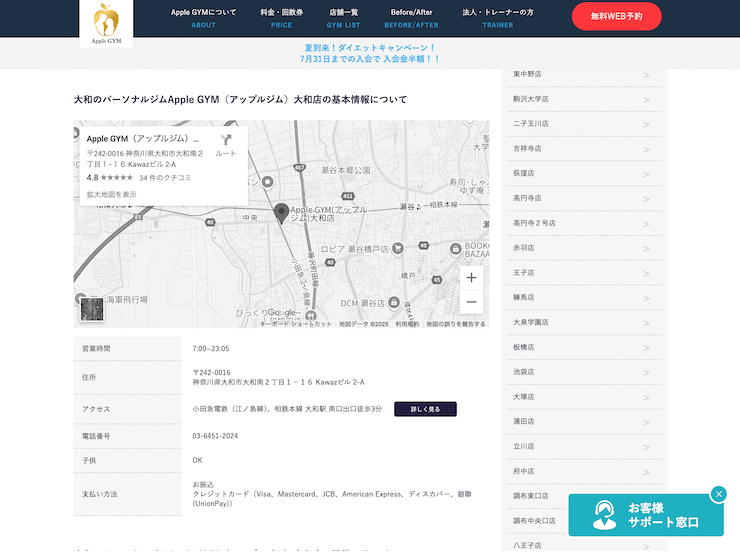The width and height of the screenshot is (740, 554).
Task: Open 高円寺２号店 in the store list
Action: 584,223
